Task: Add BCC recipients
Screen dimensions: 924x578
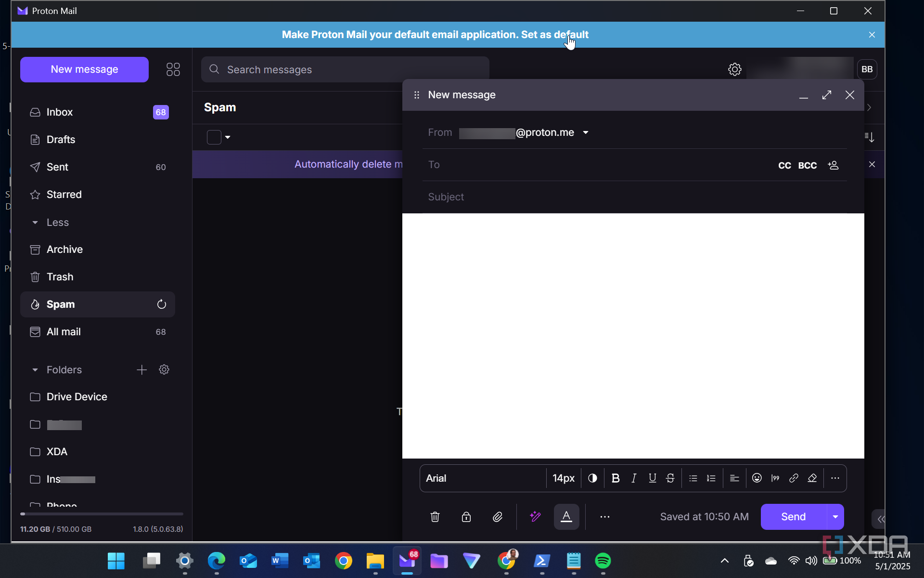Action: (807, 165)
